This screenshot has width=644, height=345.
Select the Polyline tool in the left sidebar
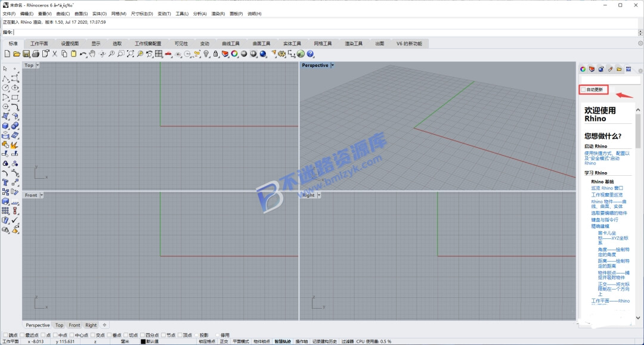[5, 78]
